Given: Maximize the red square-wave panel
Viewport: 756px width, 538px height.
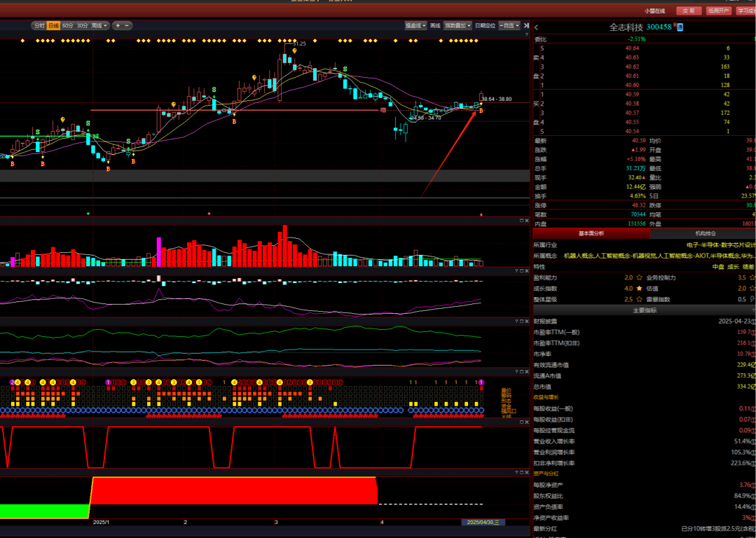Looking at the screenshot, I should tap(521, 422).
